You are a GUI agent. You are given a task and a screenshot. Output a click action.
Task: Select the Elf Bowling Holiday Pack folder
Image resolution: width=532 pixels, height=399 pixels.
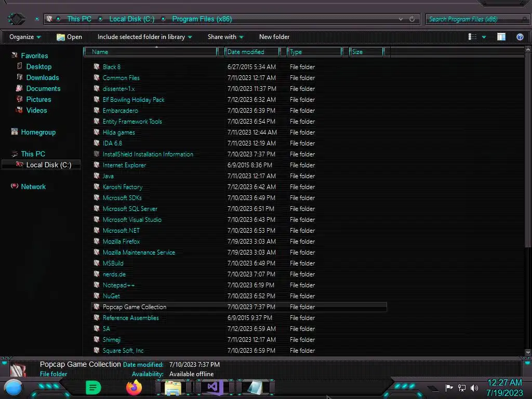tap(134, 99)
